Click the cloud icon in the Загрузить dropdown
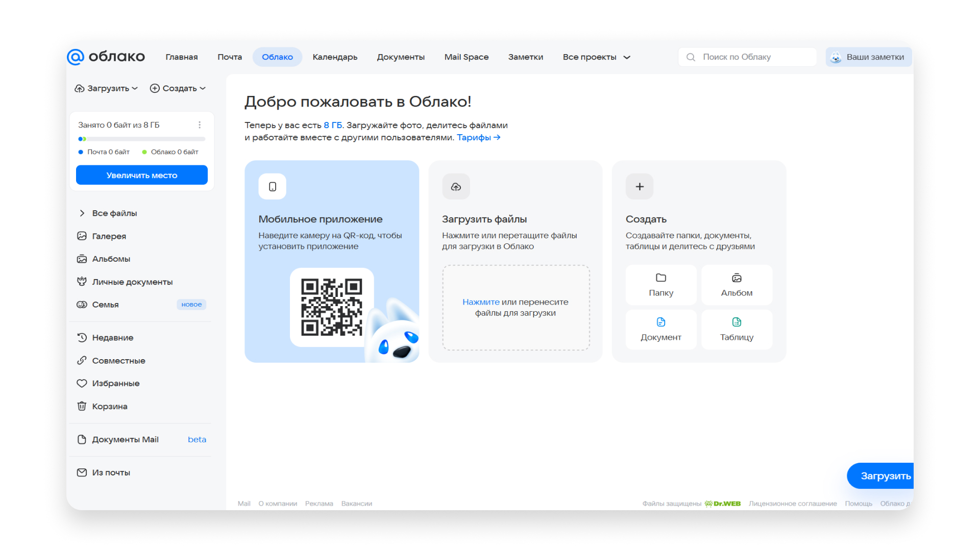Viewport: 980px width, 551px height. pos(80,88)
